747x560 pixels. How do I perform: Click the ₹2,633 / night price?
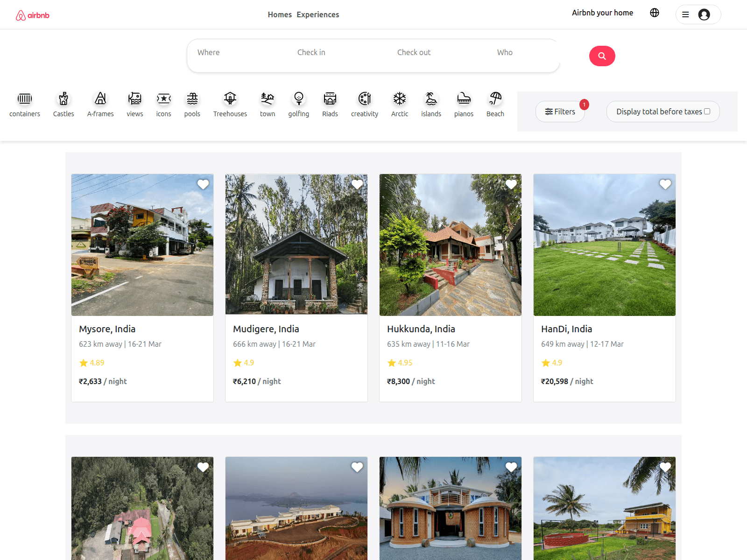pyautogui.click(x=103, y=381)
